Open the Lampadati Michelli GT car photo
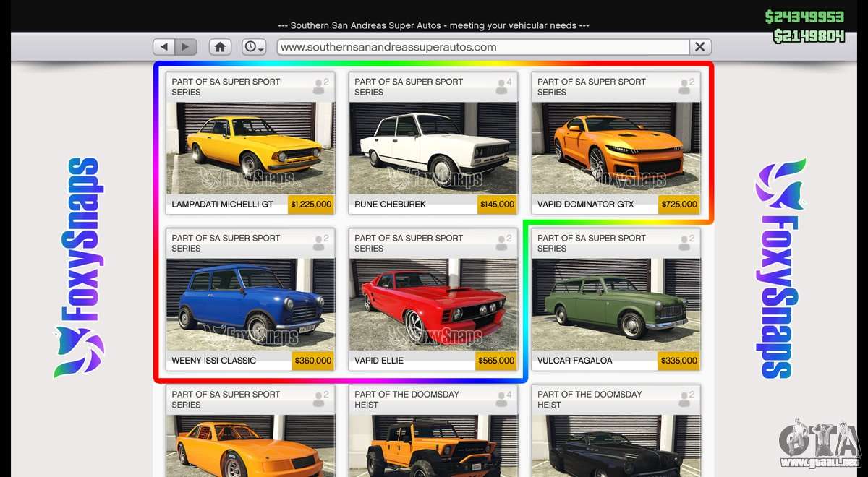The image size is (868, 477). click(x=250, y=148)
